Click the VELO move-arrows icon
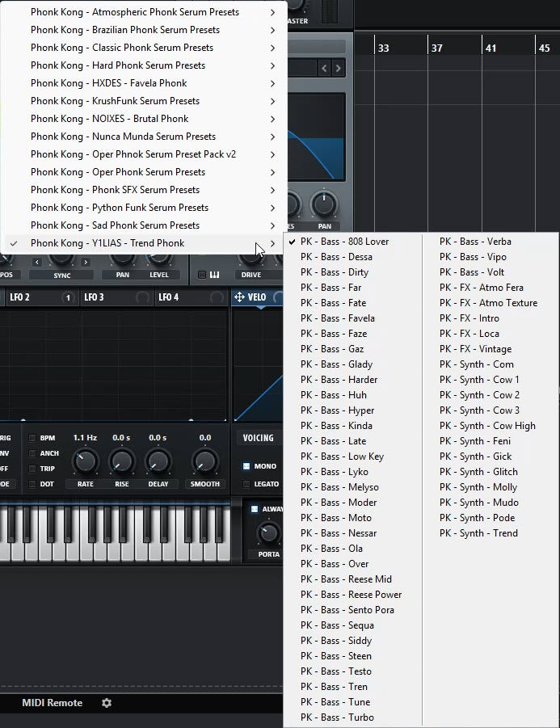Image resolution: width=560 pixels, height=728 pixels. click(x=239, y=297)
